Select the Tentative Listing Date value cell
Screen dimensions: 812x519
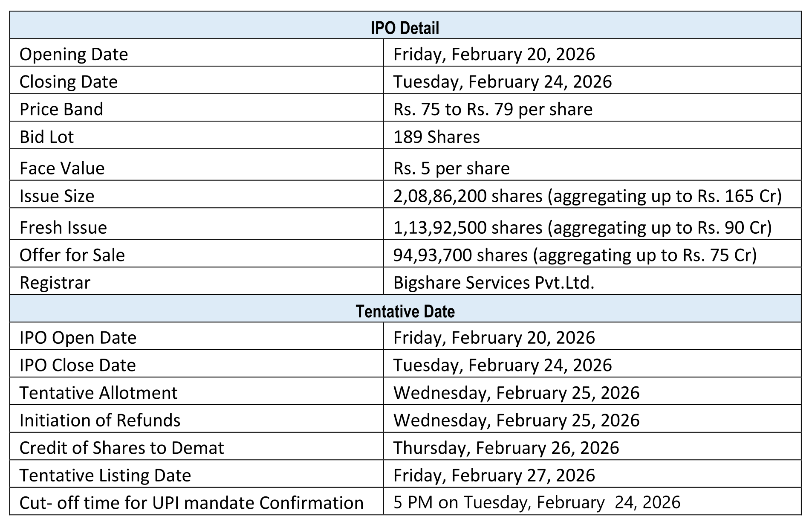[494, 475]
